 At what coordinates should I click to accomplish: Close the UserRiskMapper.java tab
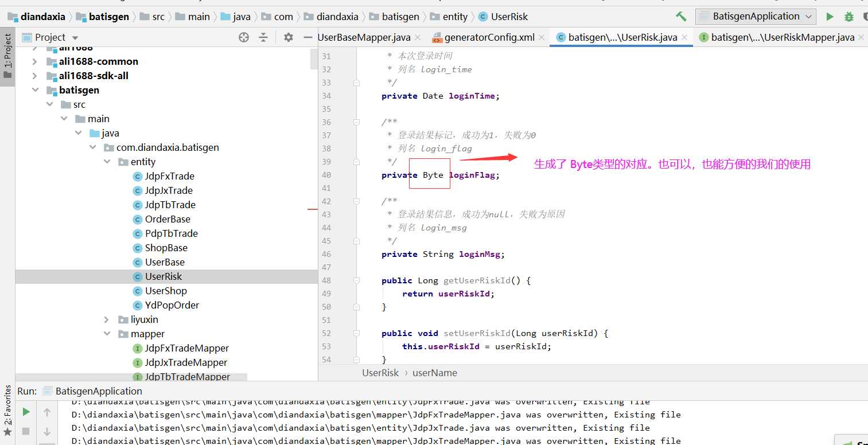click(x=861, y=38)
